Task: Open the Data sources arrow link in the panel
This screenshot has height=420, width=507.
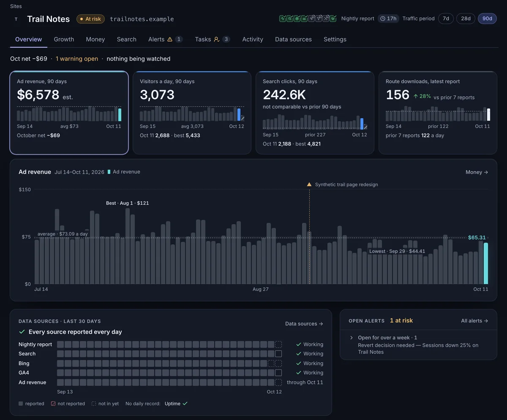Action: (304, 324)
